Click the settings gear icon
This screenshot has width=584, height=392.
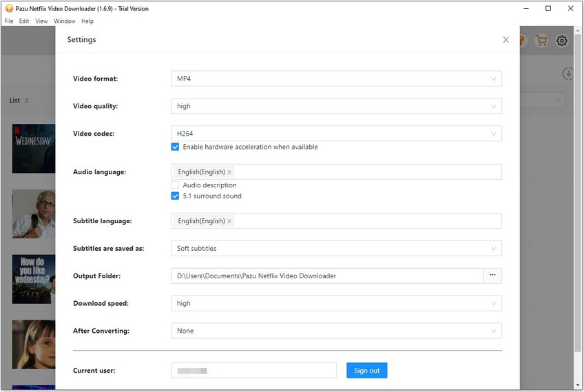point(562,41)
